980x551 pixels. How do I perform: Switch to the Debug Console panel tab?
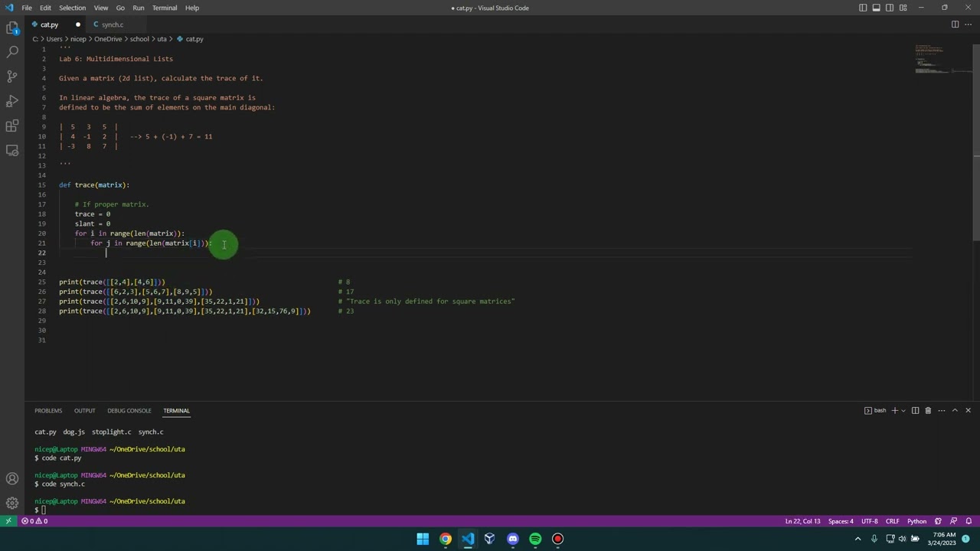tap(129, 411)
